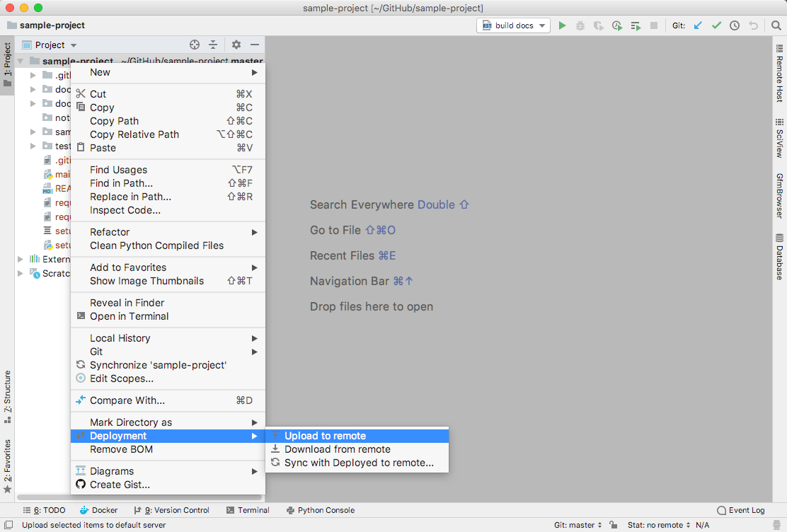Select Reveal in Finder
The height and width of the screenshot is (532, 787).
168,303
